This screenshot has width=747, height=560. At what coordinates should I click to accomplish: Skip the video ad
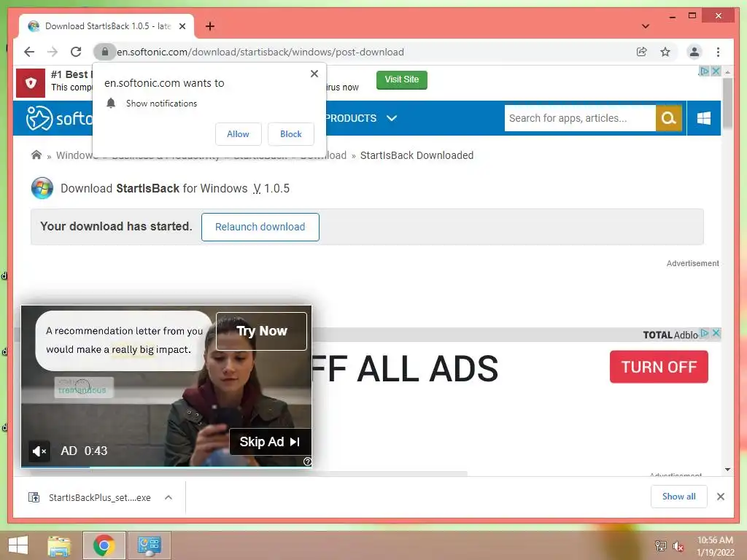click(270, 442)
